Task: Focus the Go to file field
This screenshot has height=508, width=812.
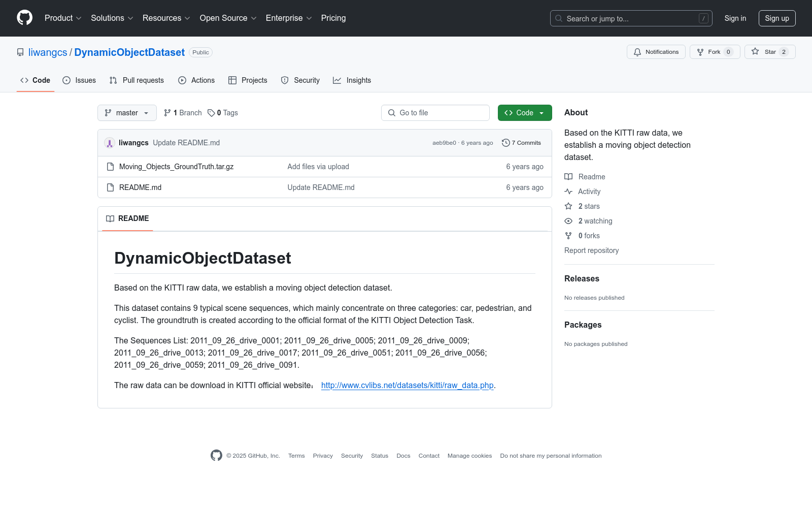Action: click(435, 113)
